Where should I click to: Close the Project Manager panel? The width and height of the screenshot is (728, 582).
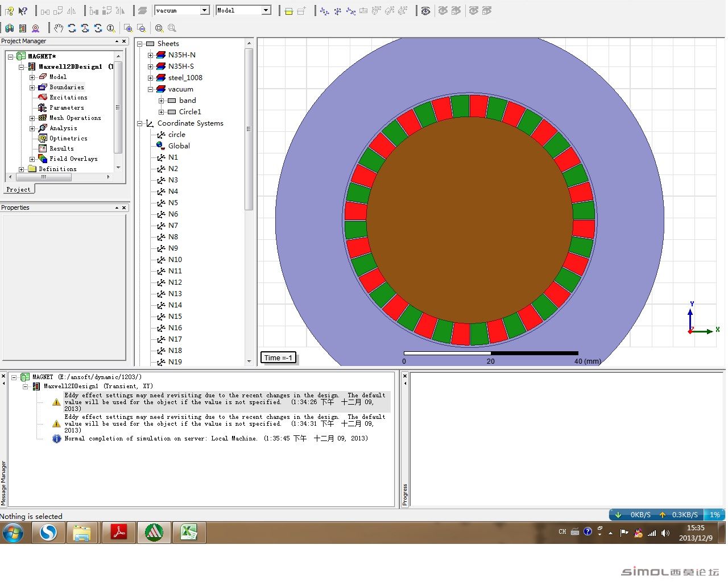(x=124, y=41)
